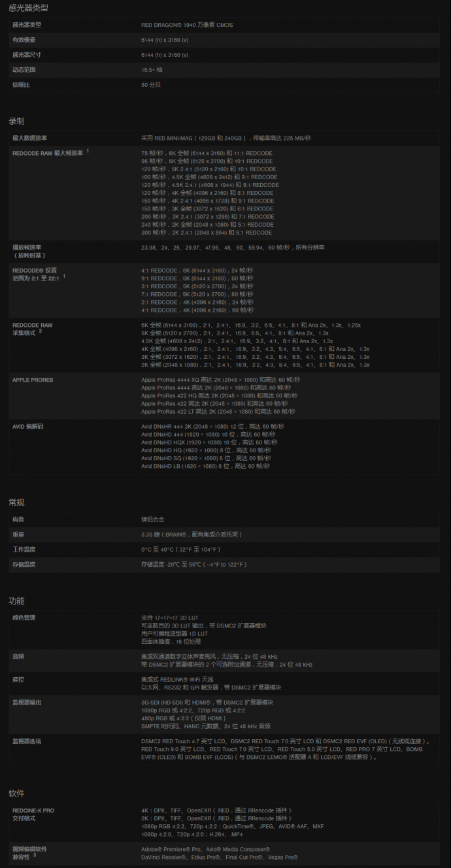Click footnote 3 beside 视频编辑软件兼容性
451x868 pixels.
[x=34, y=854]
